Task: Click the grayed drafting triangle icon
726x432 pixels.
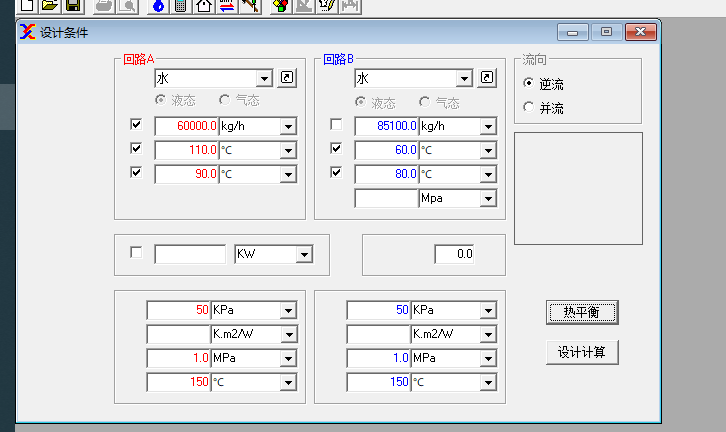Action: pos(304,6)
